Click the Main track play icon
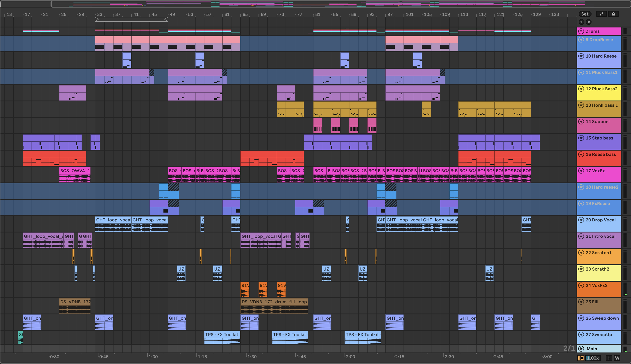 coord(581,349)
